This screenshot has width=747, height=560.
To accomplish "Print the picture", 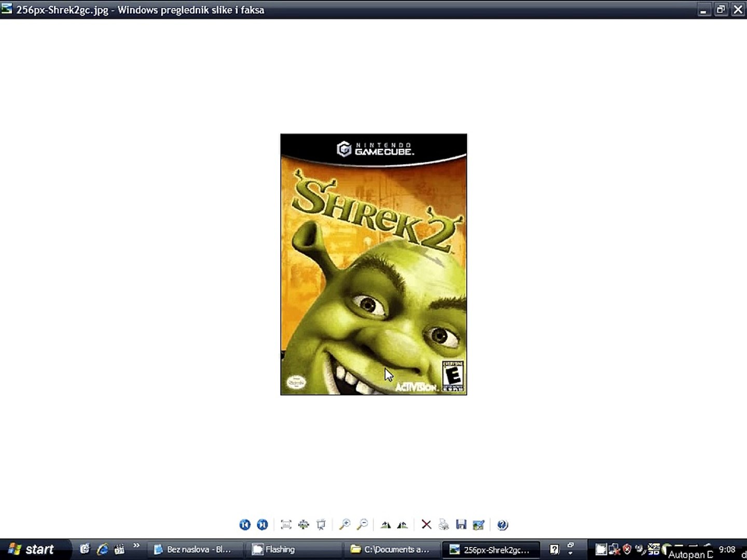I will [444, 525].
